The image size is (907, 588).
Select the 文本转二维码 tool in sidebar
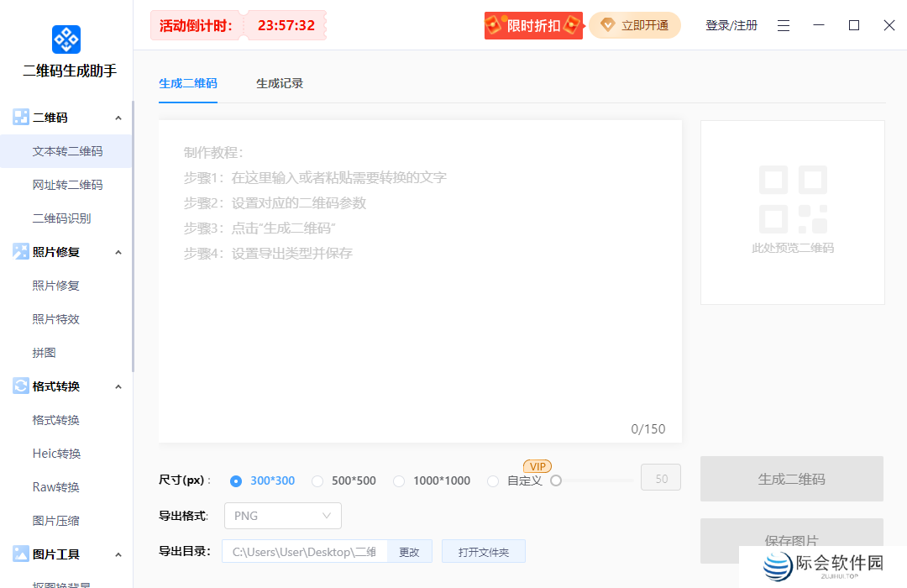point(66,150)
